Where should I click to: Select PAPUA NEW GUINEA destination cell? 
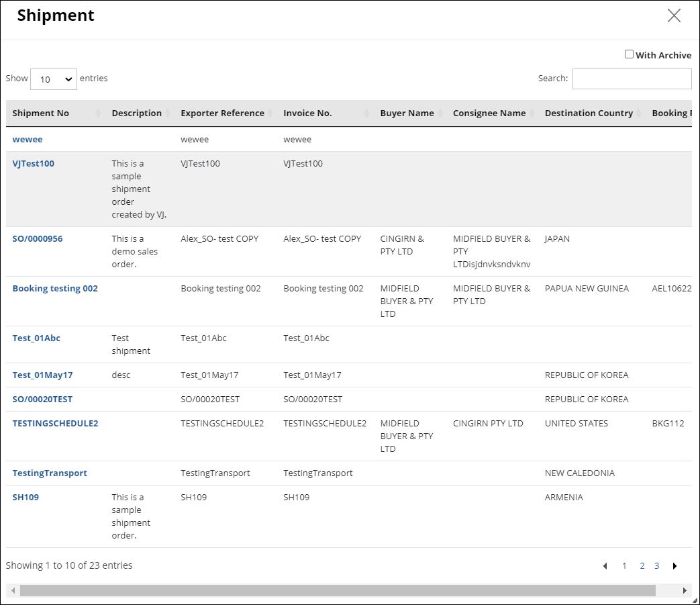pyautogui.click(x=587, y=289)
